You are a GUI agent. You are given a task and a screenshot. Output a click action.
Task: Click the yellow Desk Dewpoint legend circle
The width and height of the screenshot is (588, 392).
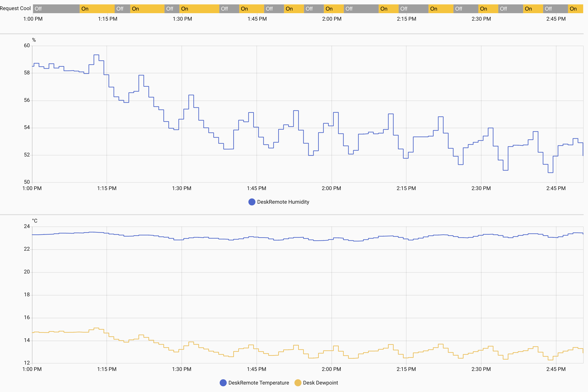tap(298, 383)
